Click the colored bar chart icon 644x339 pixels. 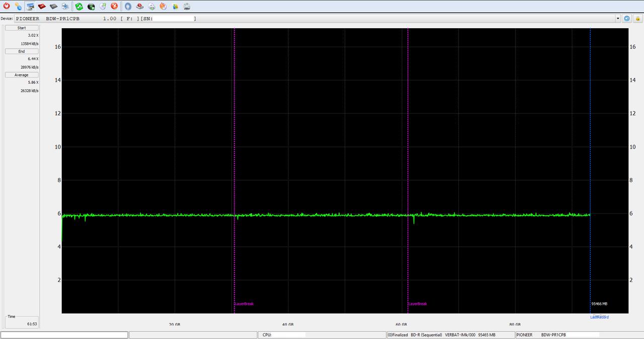(175, 6)
